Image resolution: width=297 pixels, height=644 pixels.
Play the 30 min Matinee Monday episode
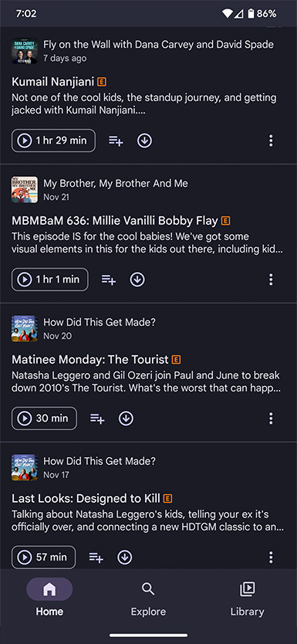44,419
